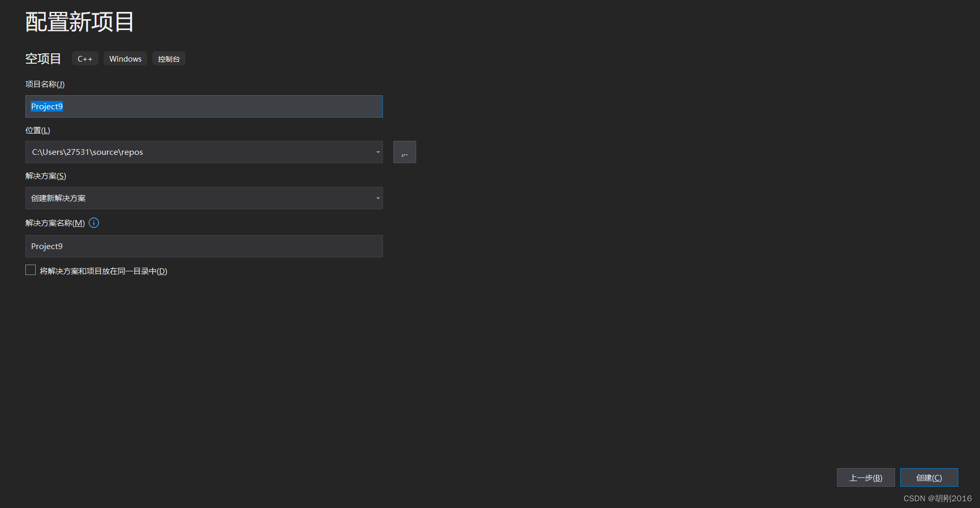Click the 项目名称(J) label
This screenshot has height=508, width=980.
[x=45, y=84]
